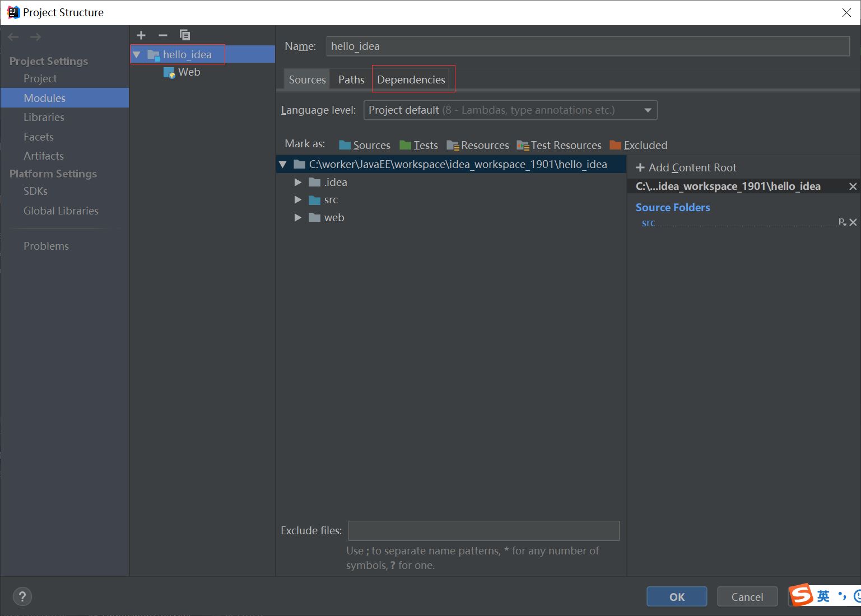Click the Cancel button
The width and height of the screenshot is (861, 616).
pyautogui.click(x=747, y=596)
